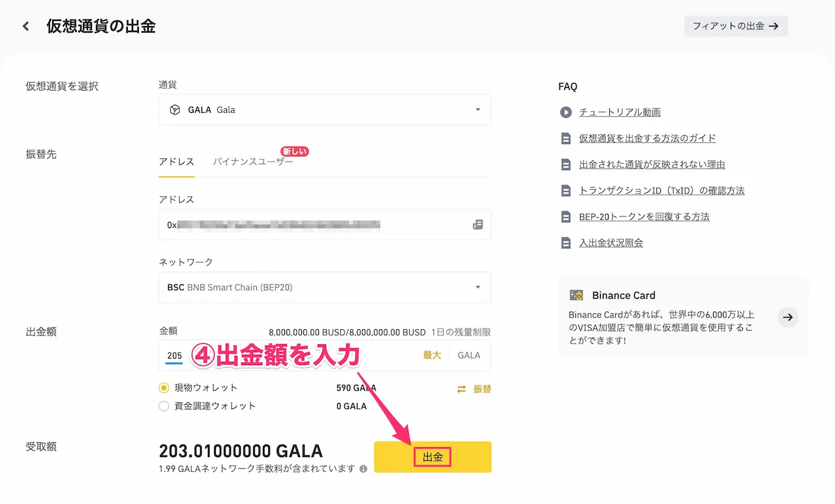The image size is (835, 504).
Task: Show network fee info icon
Action: (x=363, y=469)
